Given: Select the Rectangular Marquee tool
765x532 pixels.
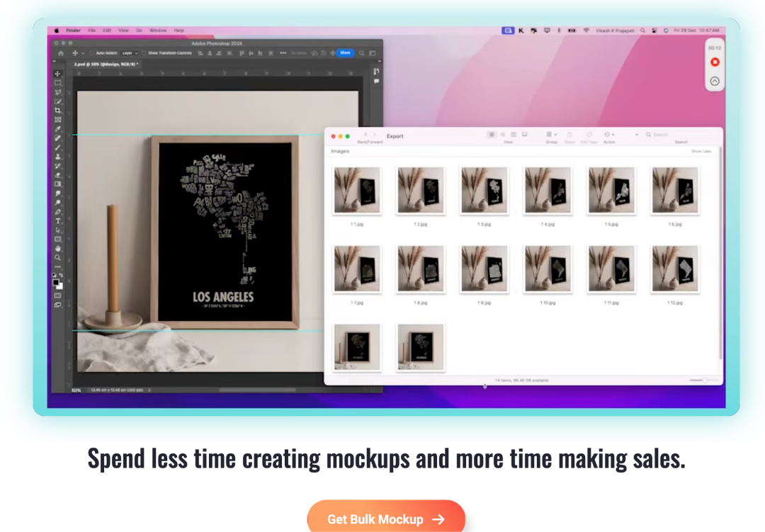Looking at the screenshot, I should pyautogui.click(x=57, y=83).
